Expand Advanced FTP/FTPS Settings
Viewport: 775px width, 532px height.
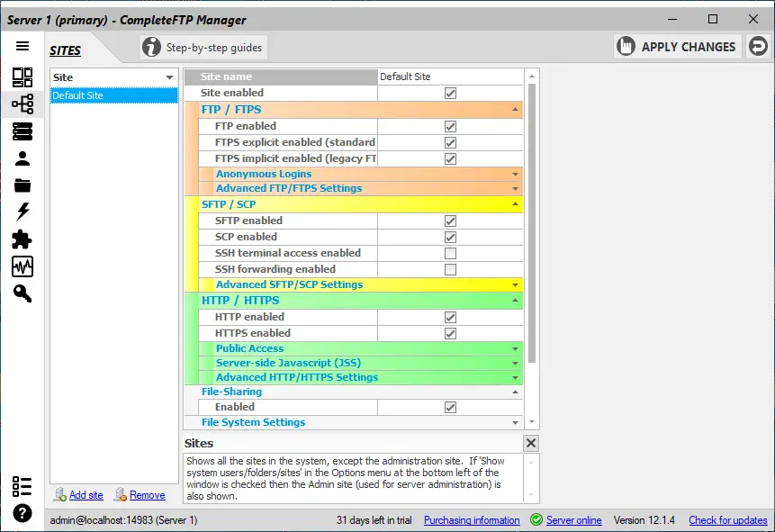515,188
